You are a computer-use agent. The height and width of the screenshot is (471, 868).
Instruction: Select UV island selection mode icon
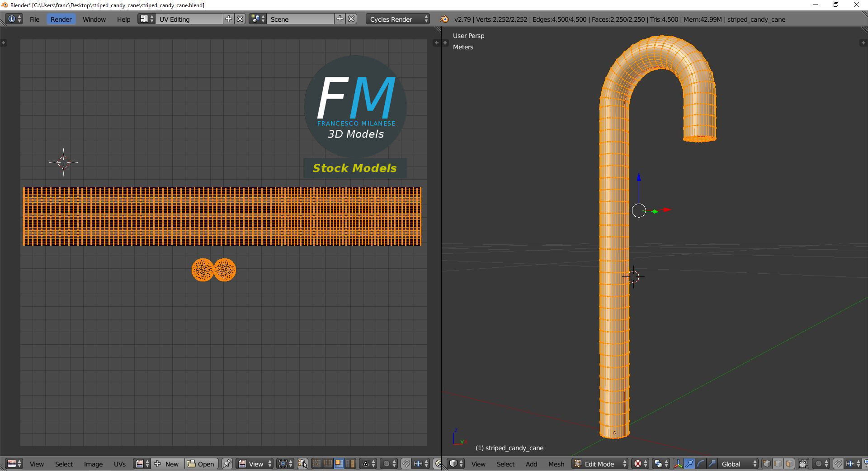click(x=350, y=464)
